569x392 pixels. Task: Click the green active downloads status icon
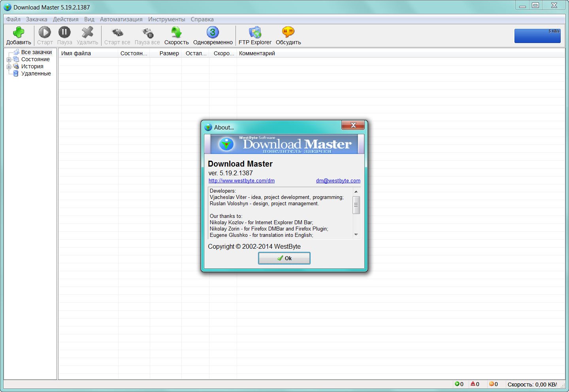point(457,384)
